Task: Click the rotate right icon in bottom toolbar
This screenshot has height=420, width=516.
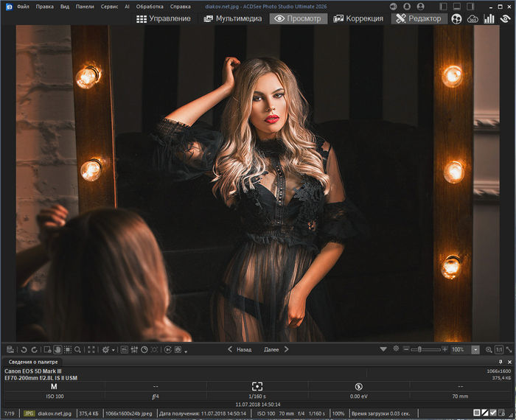Action: click(x=34, y=349)
